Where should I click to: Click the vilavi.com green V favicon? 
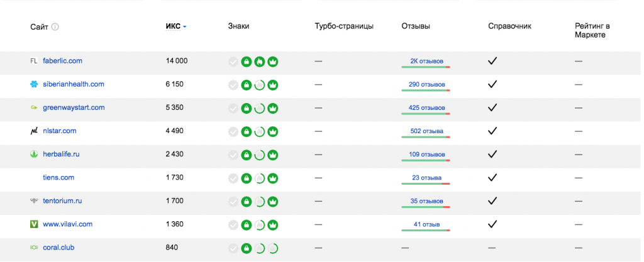34,224
